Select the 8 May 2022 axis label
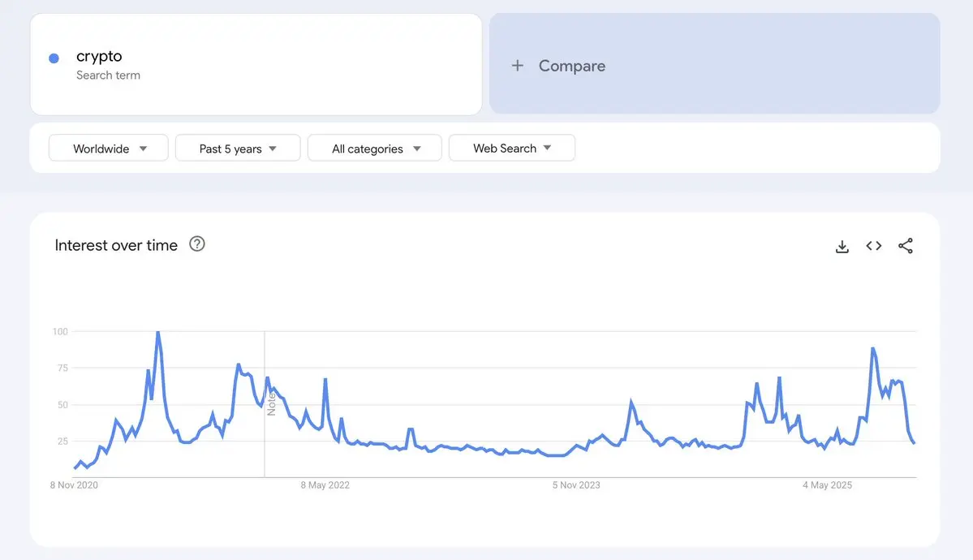Screen dimensions: 973x560 point(325,485)
